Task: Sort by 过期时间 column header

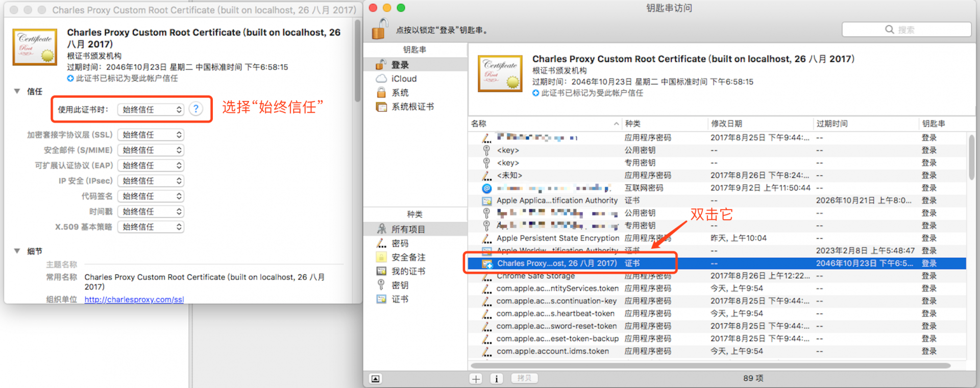Action: tap(866, 124)
